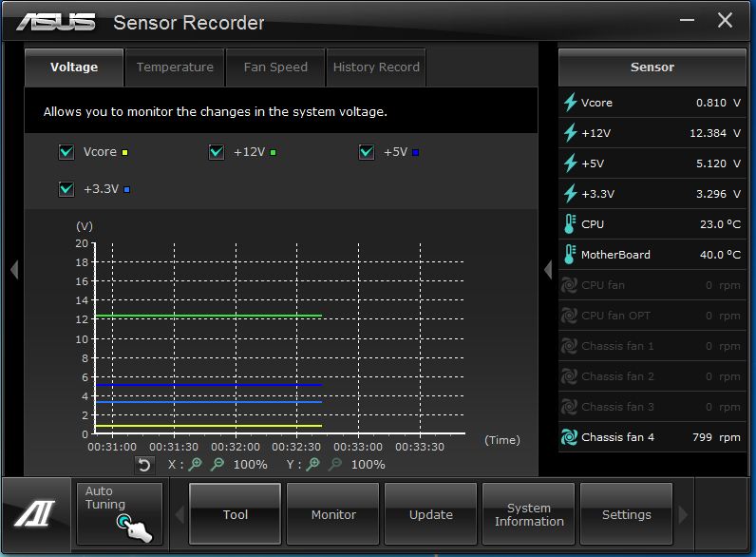The height and width of the screenshot is (557, 756).
Task: Click the +12V reading 12.384 V
Action: click(x=715, y=133)
